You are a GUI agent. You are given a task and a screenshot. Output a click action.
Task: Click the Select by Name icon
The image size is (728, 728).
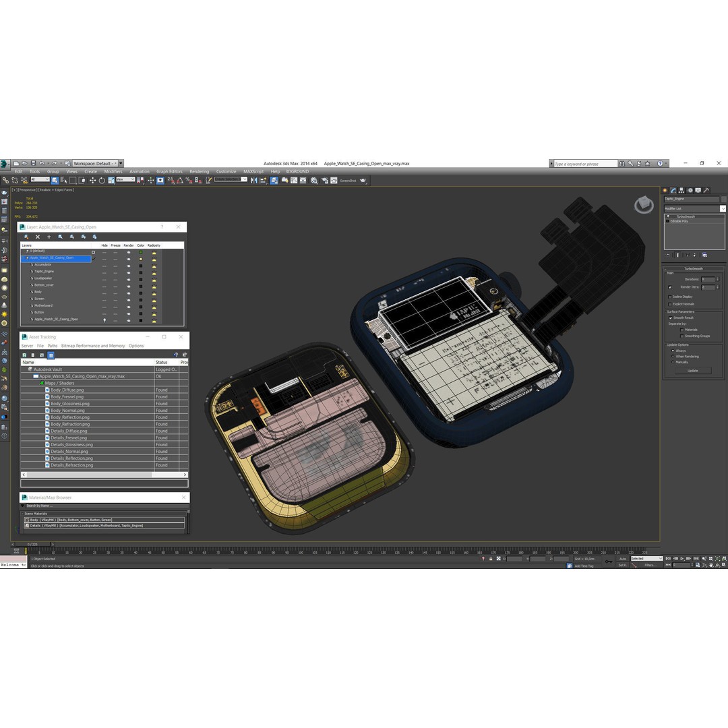pos(63,181)
